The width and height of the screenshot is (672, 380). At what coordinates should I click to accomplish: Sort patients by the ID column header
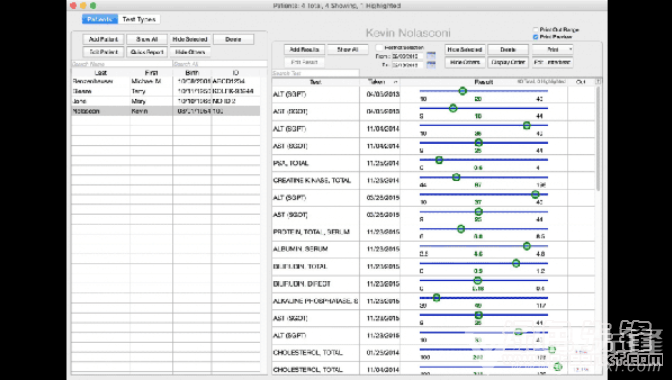point(236,73)
